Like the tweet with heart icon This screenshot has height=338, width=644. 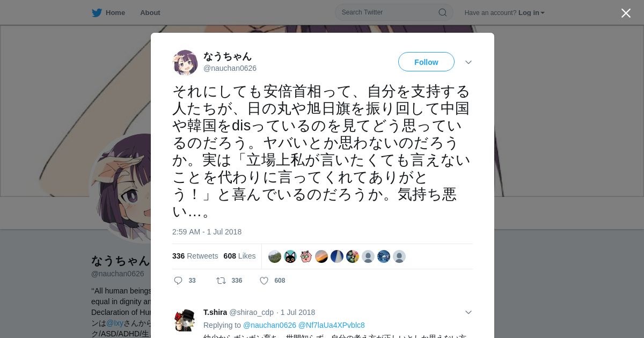pyautogui.click(x=264, y=281)
